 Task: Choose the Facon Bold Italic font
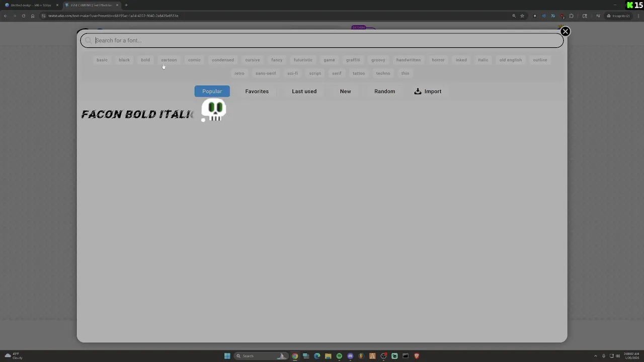(137, 114)
